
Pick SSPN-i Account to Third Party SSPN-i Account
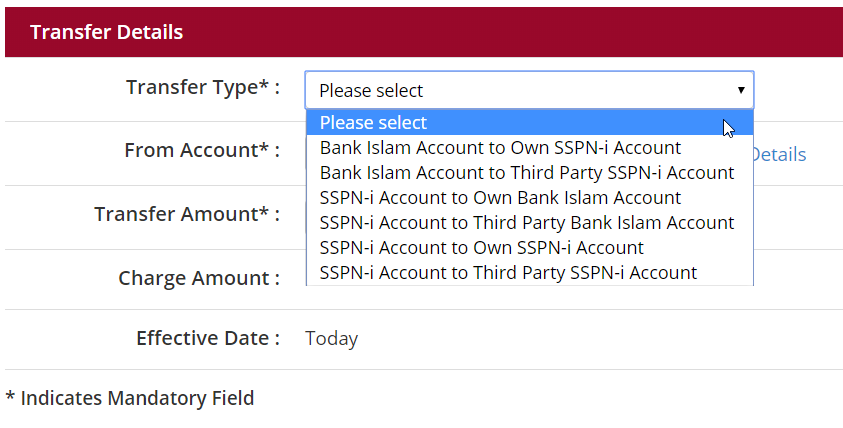point(508,272)
